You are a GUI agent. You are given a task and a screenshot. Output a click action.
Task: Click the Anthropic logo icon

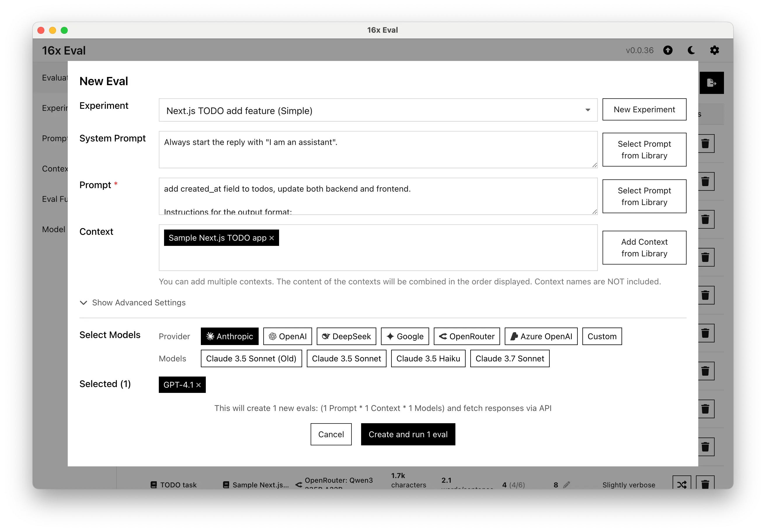coord(210,336)
